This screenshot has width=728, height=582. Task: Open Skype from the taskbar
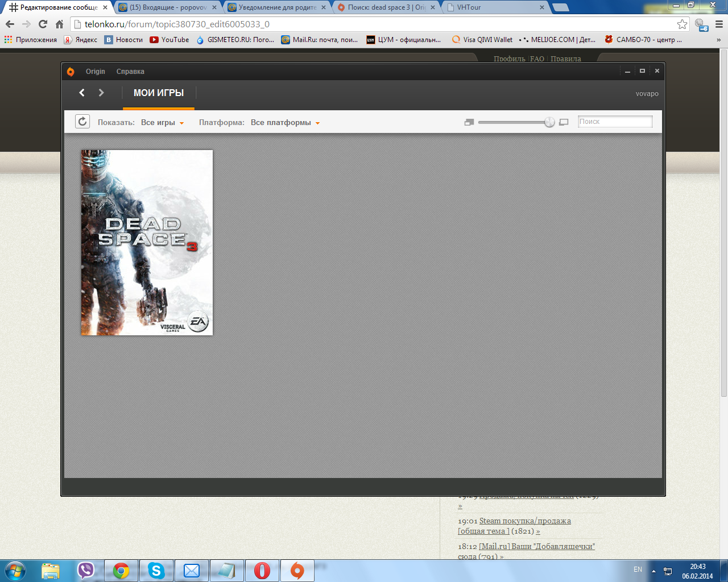(x=156, y=570)
